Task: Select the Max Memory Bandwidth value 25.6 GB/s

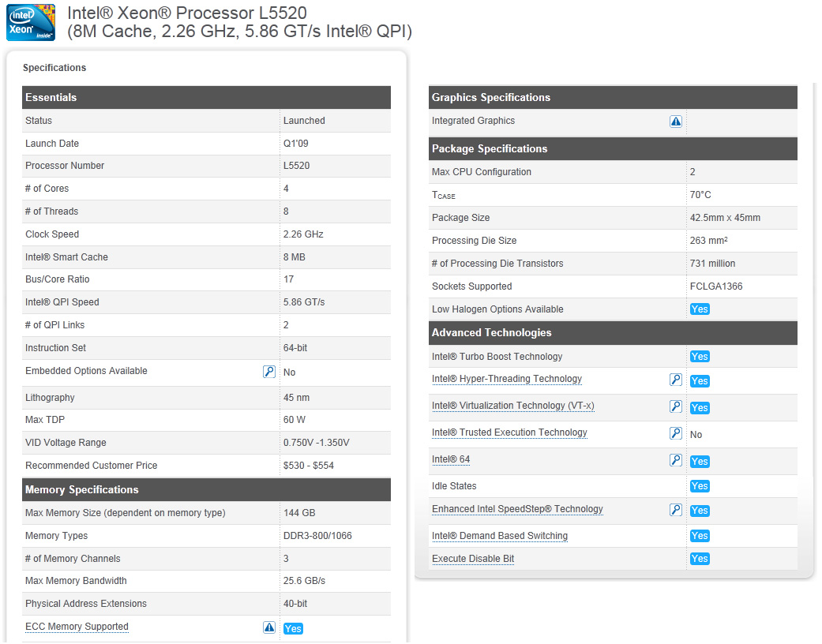Action: [305, 581]
